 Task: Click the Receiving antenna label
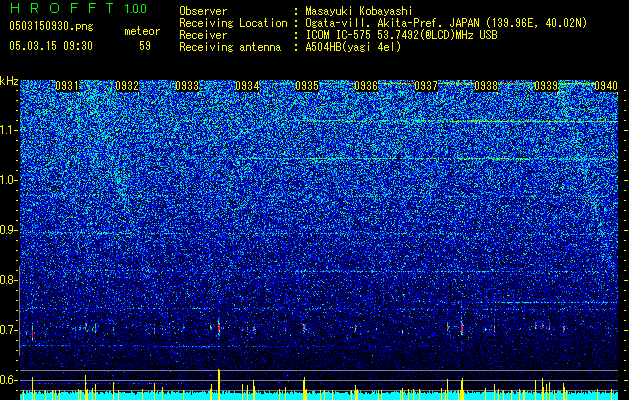230,47
